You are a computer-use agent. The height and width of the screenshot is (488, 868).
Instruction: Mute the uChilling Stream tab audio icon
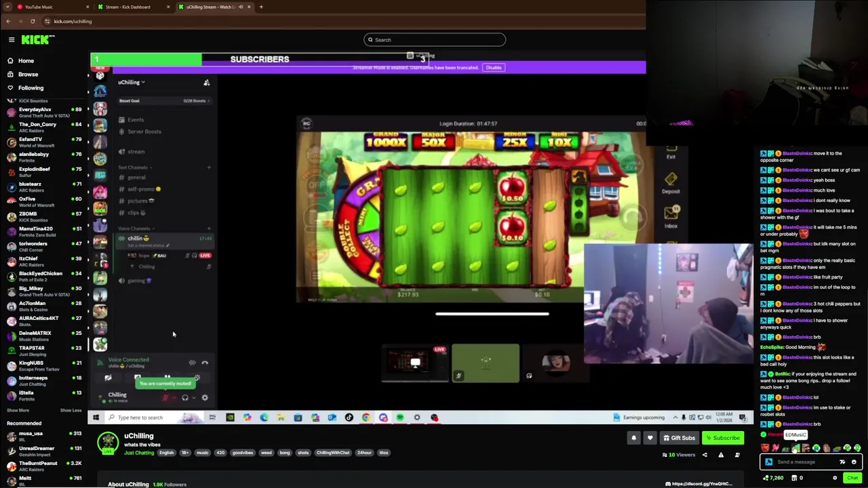(241, 7)
